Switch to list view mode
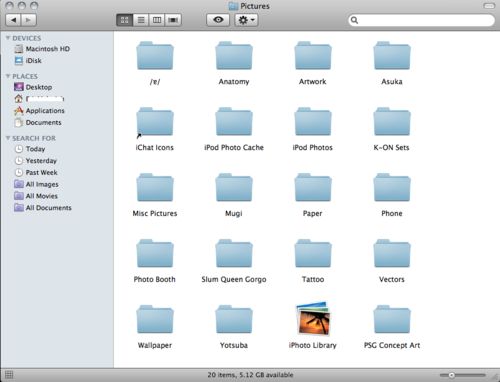Viewport: 500px width, 382px height. 141,20
